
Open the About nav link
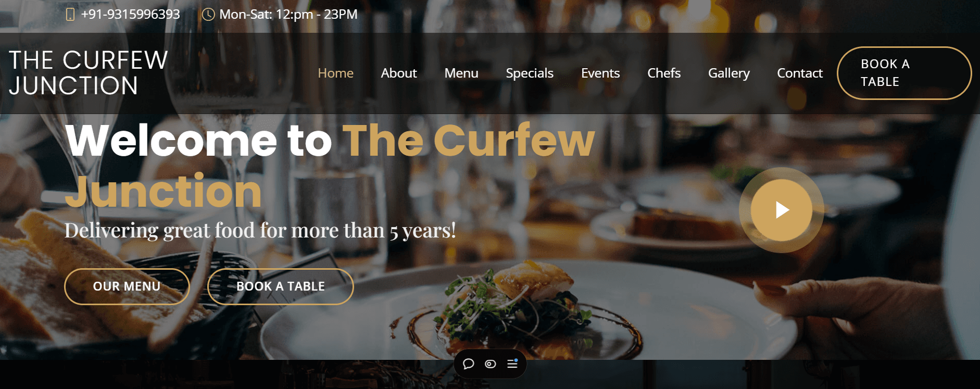[399, 73]
